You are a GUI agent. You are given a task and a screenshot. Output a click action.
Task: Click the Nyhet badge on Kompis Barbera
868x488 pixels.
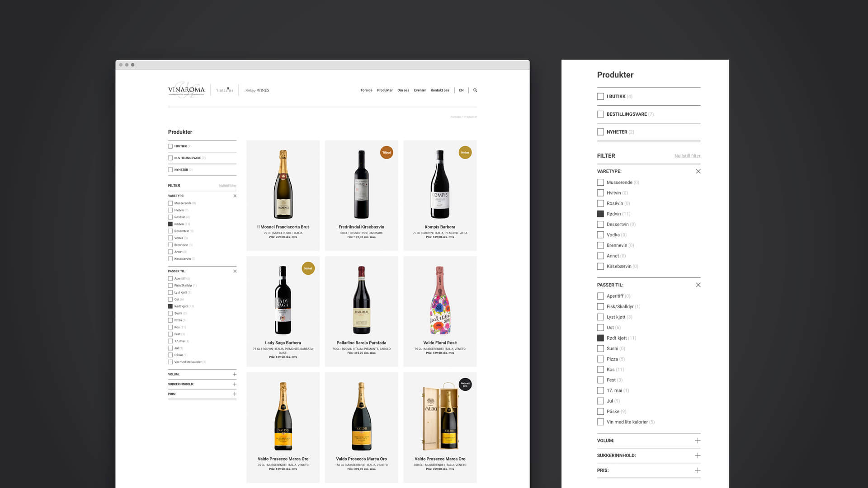tap(465, 152)
